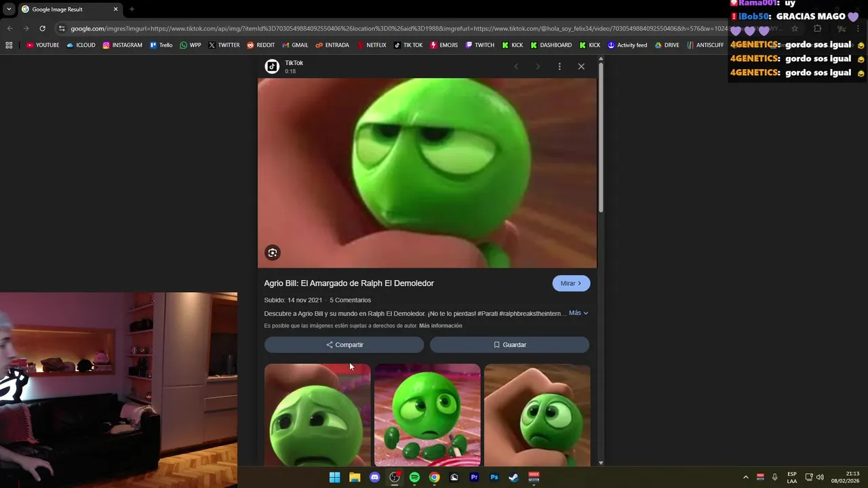Search this image with Google Lens icon
The image size is (868, 488).
273,253
